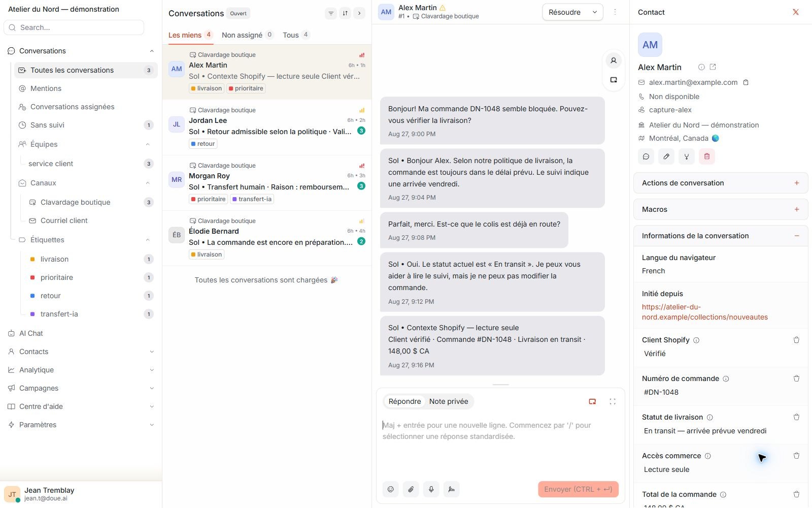
Task: Toggle contact sidebar via person icon
Action: tap(614, 61)
